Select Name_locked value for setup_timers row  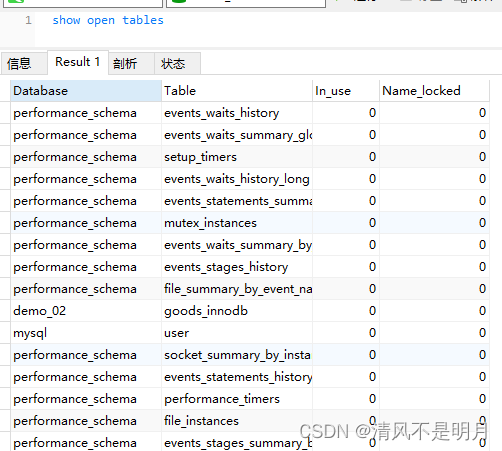coord(434,157)
